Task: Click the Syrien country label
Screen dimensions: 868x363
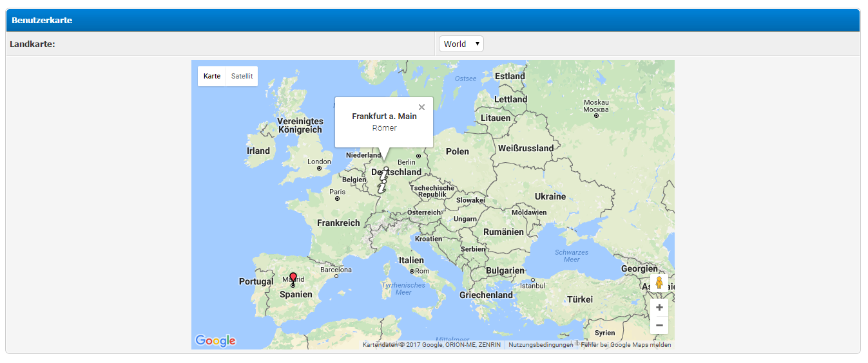Action: (x=605, y=333)
